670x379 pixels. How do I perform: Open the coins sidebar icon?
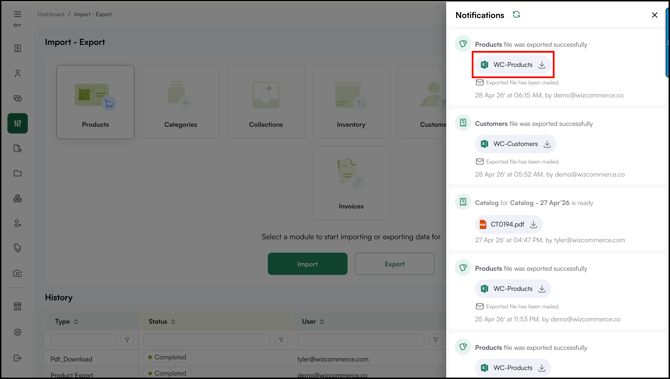tap(18, 98)
